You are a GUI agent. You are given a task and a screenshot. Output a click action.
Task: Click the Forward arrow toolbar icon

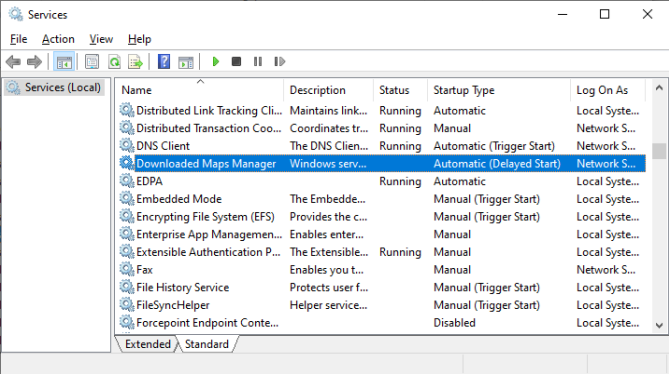click(x=34, y=62)
